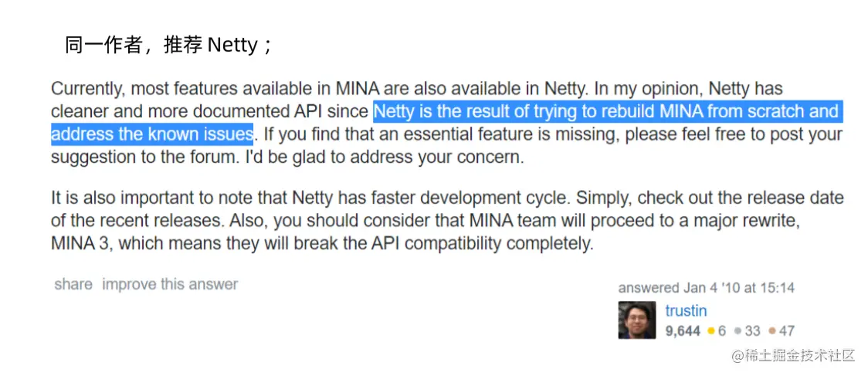Click the 稀土掘金技术社区 watermark
The height and width of the screenshot is (376, 868).
794,355
